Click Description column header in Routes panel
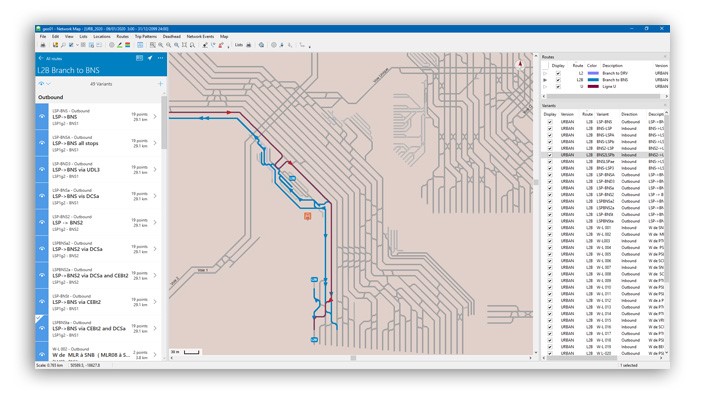Viewport: 705px width, 406px height. tap(612, 66)
